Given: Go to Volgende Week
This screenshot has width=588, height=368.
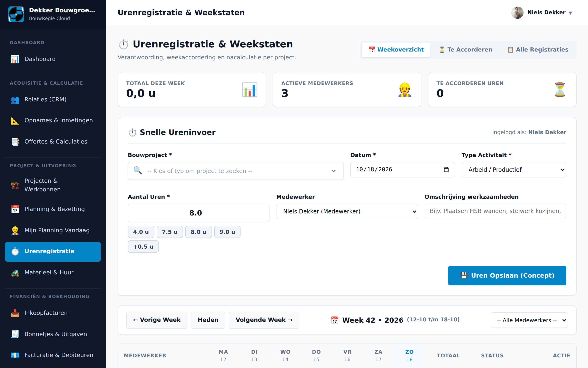Looking at the screenshot, I should click(x=264, y=320).
